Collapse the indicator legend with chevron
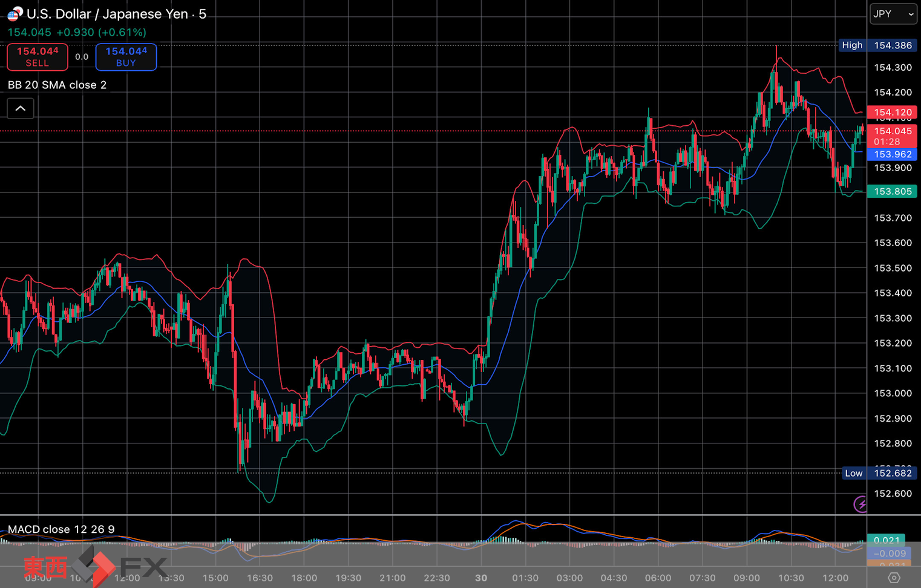The height and width of the screenshot is (588, 921). click(21, 109)
